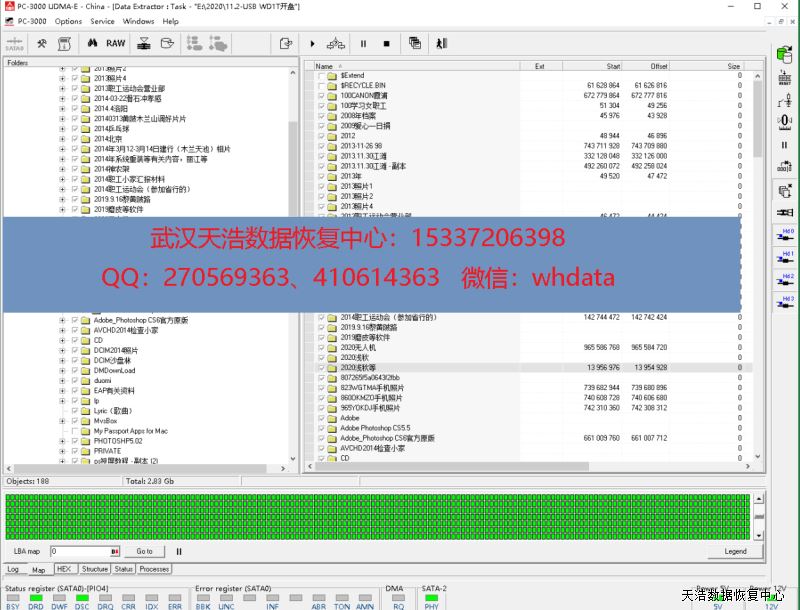The image size is (800, 610).
Task: Switch to the HEX tab
Action: point(63,569)
